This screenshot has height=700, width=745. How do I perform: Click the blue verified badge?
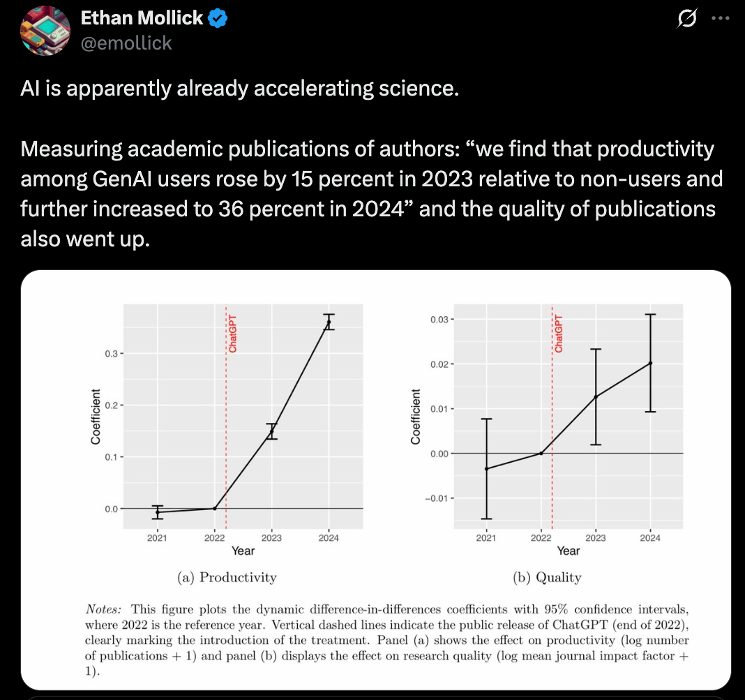[219, 19]
